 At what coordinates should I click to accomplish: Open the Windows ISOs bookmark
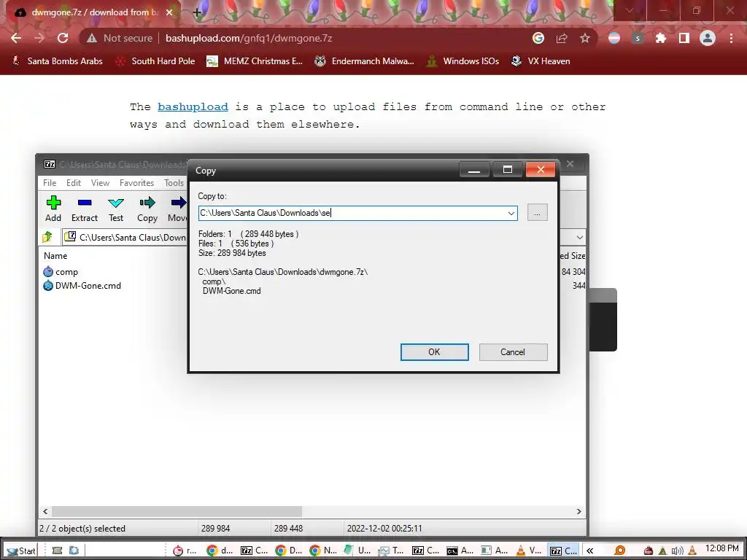pos(462,61)
